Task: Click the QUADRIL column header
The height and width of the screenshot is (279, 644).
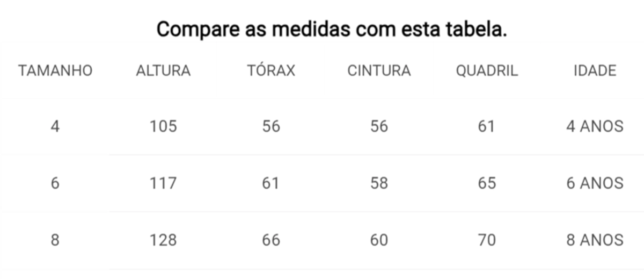Action: coord(487,70)
